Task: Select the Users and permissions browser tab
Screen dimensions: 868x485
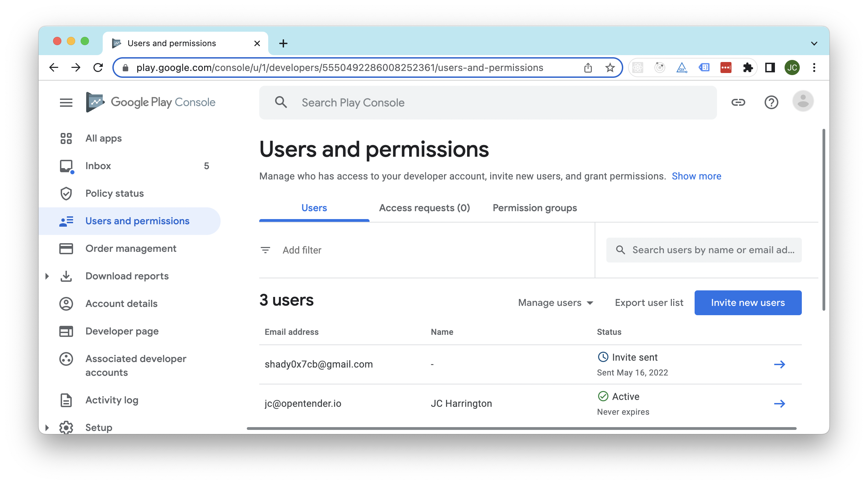Action: point(185,43)
